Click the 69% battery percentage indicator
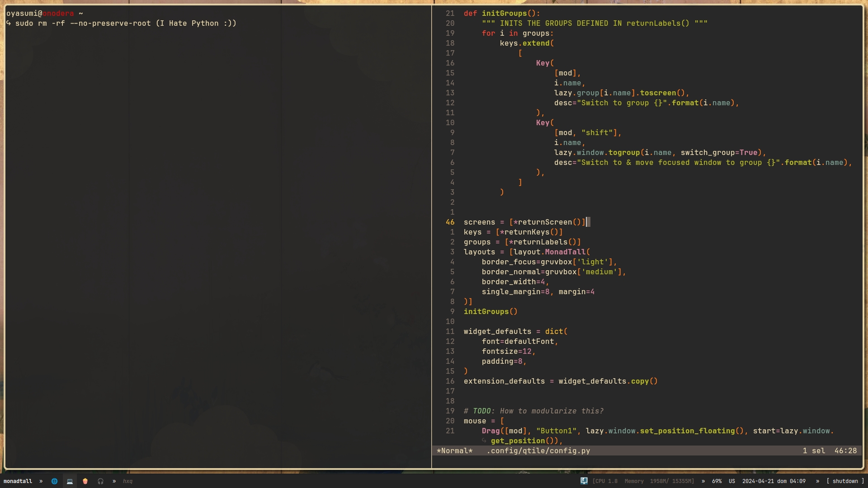This screenshot has height=488, width=868. [716, 481]
